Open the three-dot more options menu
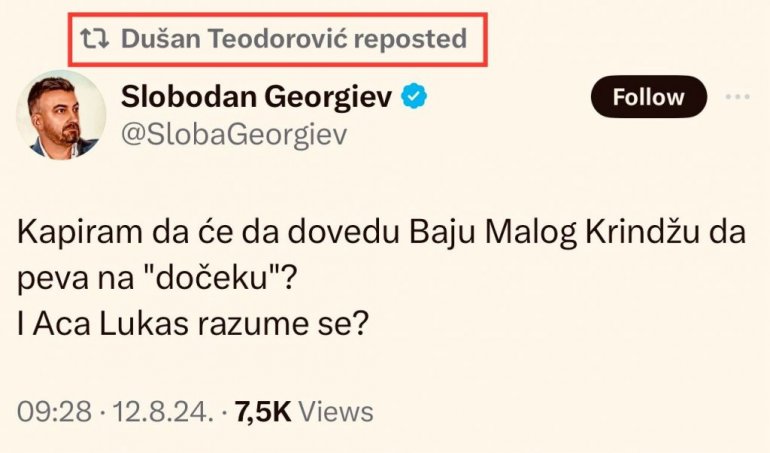 coord(737,97)
